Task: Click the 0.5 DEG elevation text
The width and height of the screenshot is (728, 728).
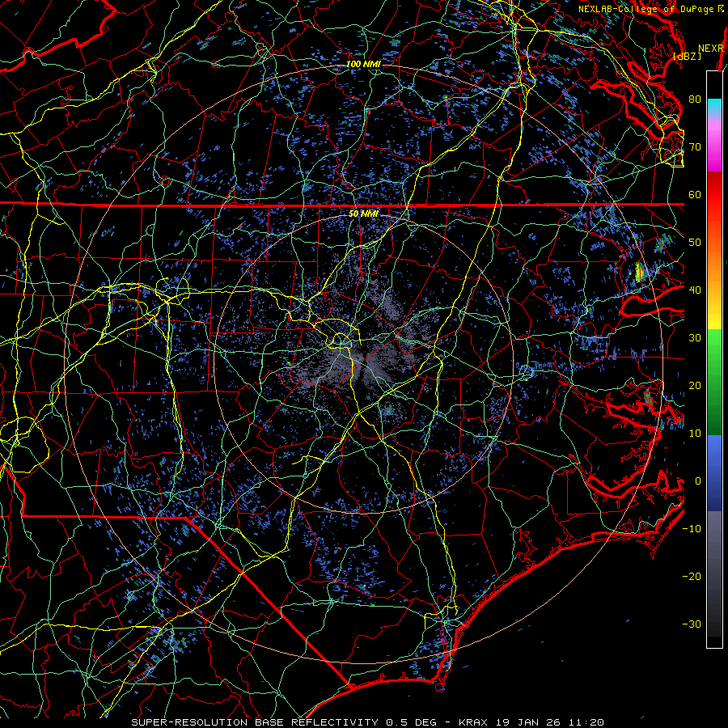Action: (410, 722)
